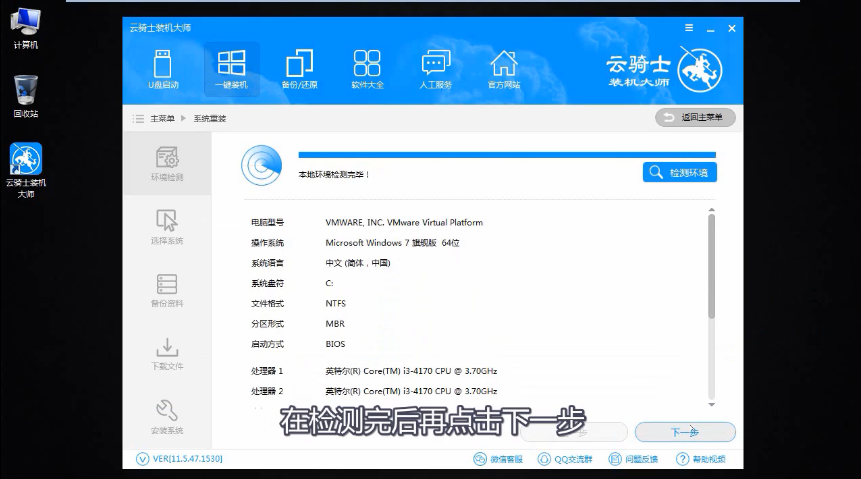Open 计算机 desktop icon

[25, 29]
